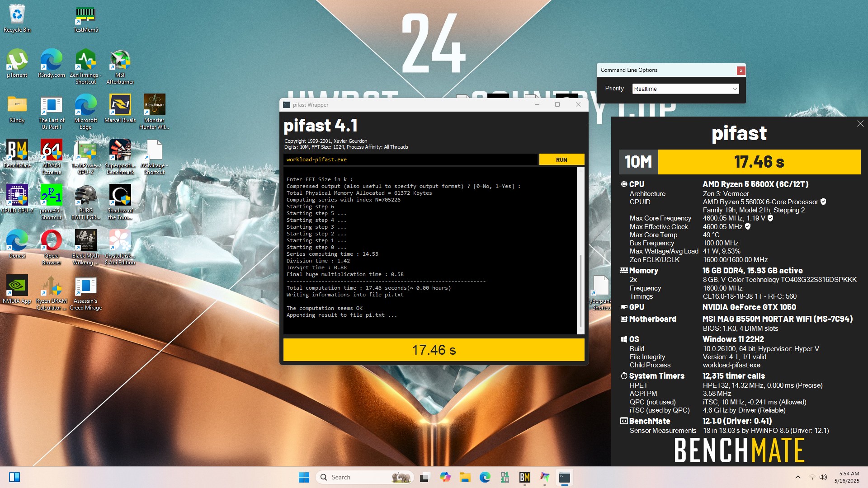Launch the ZenTimings shortcut
This screenshot has height=488, width=868.
tap(85, 66)
